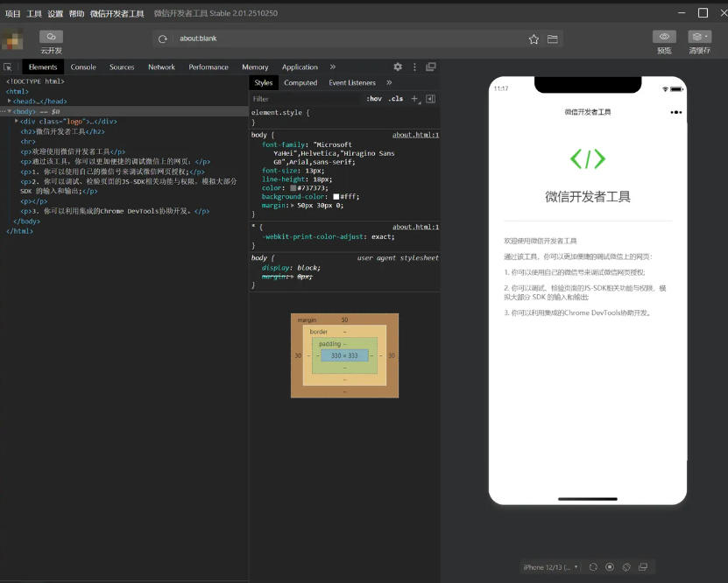Open iPhone 12/13 device dropdown
The width and height of the screenshot is (728, 583).
click(x=551, y=567)
